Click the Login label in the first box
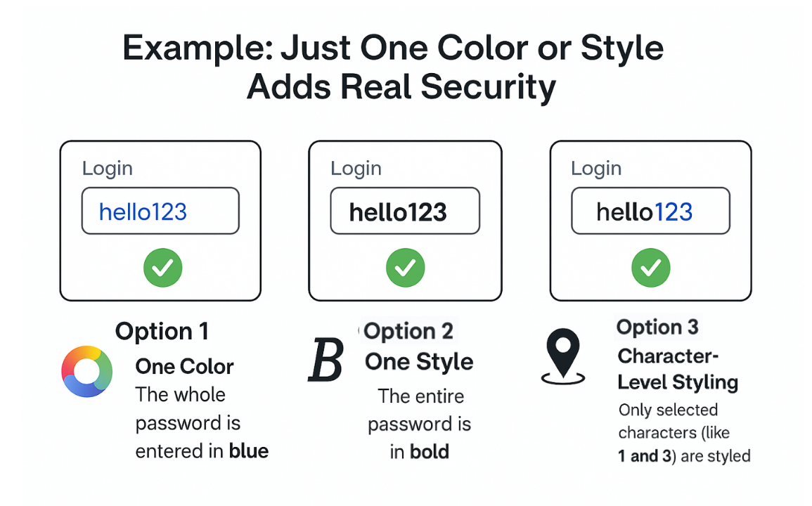The width and height of the screenshot is (812, 506). pyautogui.click(x=108, y=169)
